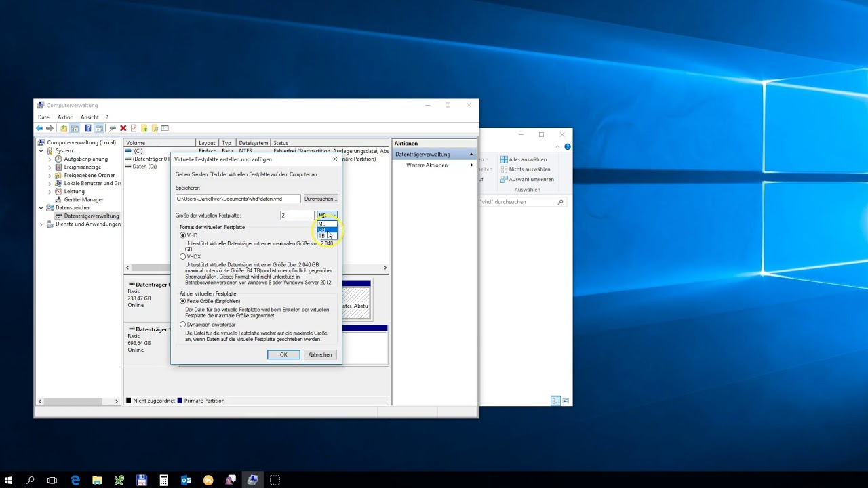
Task: Choose TB in the size unit list
Action: (x=327, y=236)
